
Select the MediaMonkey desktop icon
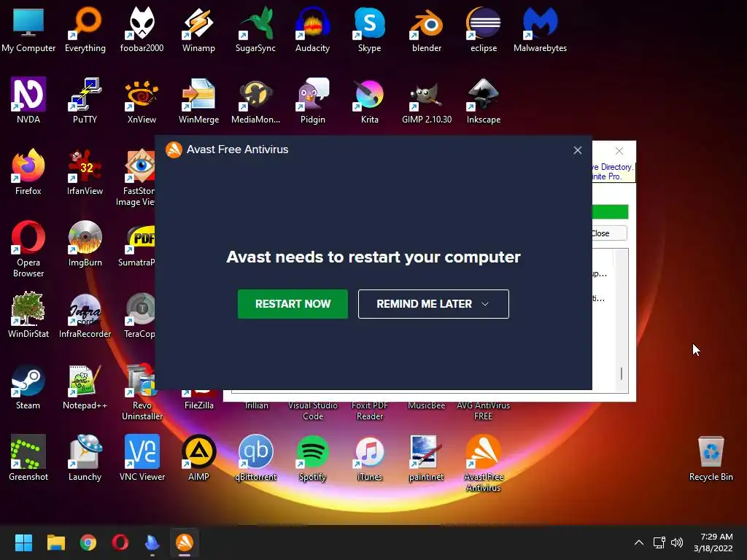pos(255,101)
